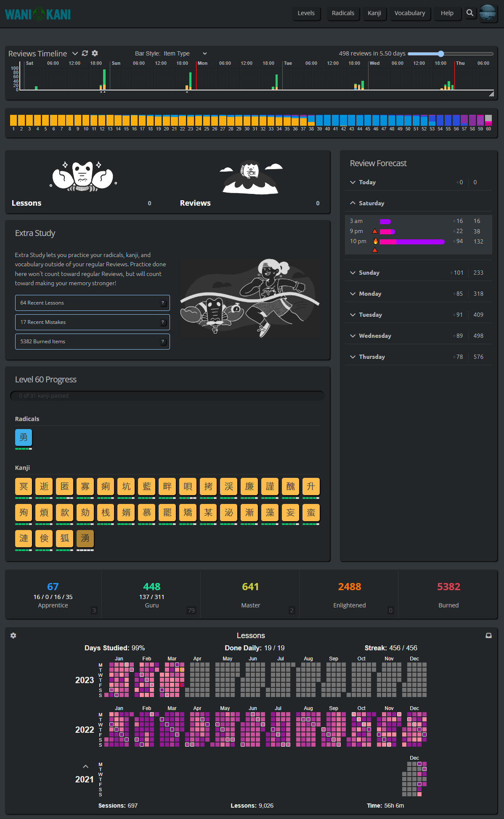Open the Guru 448 items panel
The height and width of the screenshot is (819, 504).
point(151,595)
